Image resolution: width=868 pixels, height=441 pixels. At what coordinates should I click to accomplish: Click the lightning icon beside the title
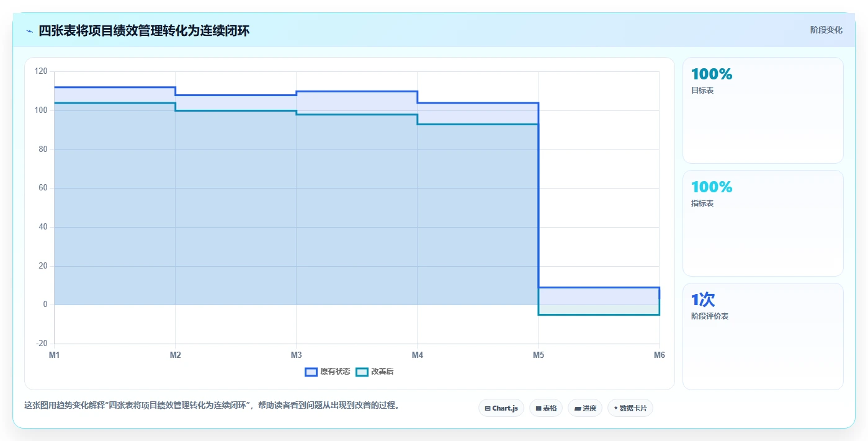(x=29, y=31)
